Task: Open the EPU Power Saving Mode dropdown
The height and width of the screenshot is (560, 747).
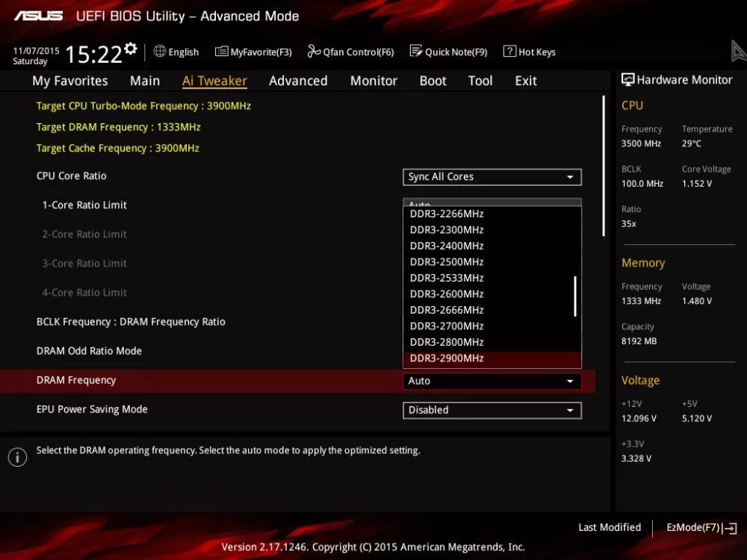Action: tap(492, 411)
